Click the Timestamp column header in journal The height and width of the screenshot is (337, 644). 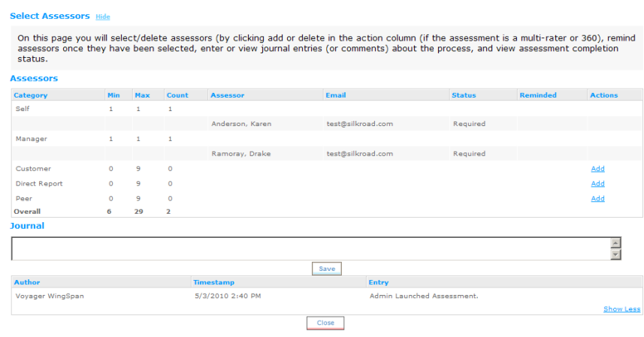(213, 282)
